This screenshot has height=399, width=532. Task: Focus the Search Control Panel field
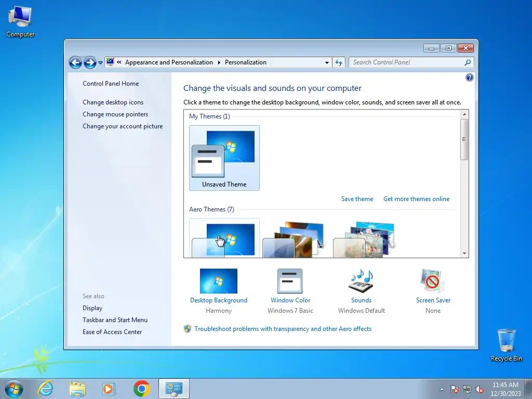[x=411, y=62]
